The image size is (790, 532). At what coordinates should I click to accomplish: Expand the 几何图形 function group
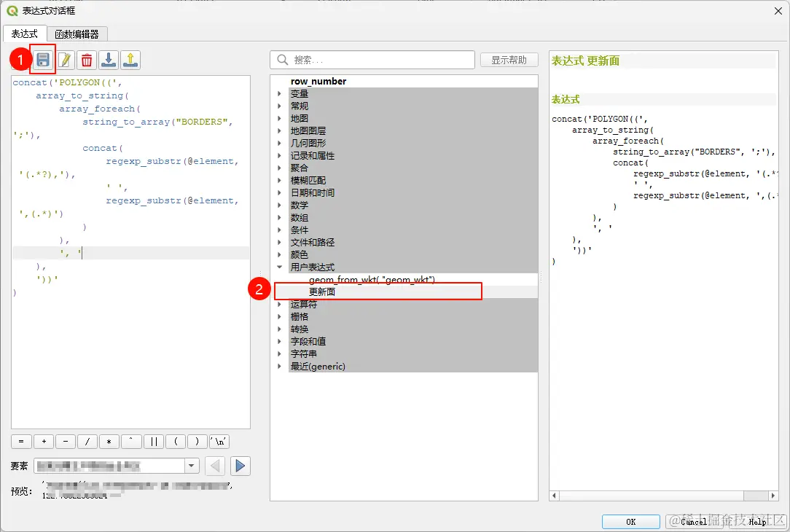click(280, 143)
